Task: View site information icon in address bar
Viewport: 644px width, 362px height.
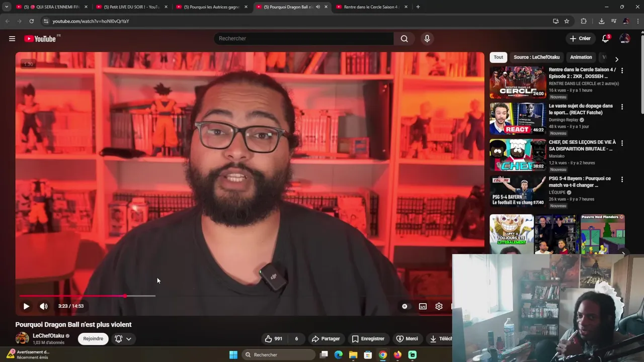Action: (x=46, y=21)
